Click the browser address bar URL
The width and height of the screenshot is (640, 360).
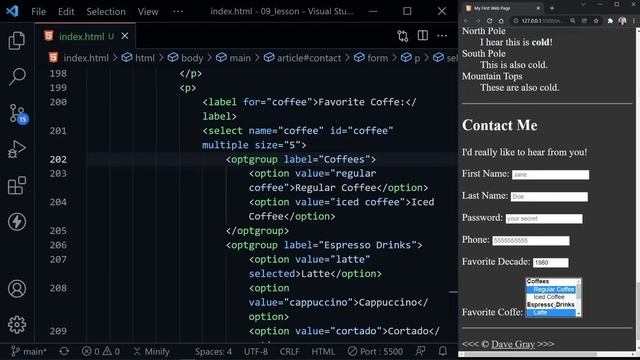click(542, 21)
